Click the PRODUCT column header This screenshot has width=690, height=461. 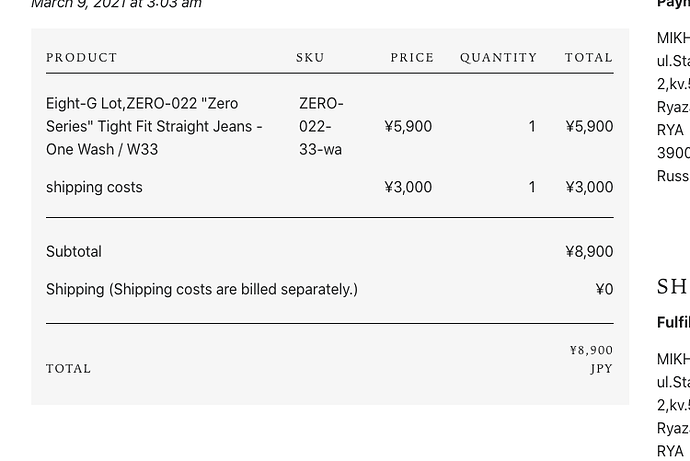(81, 58)
